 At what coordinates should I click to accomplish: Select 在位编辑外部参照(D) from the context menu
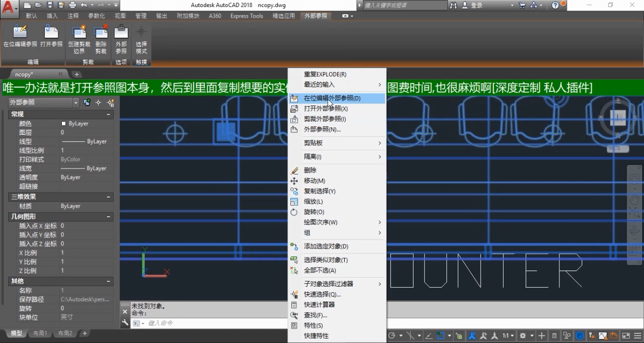coord(337,98)
